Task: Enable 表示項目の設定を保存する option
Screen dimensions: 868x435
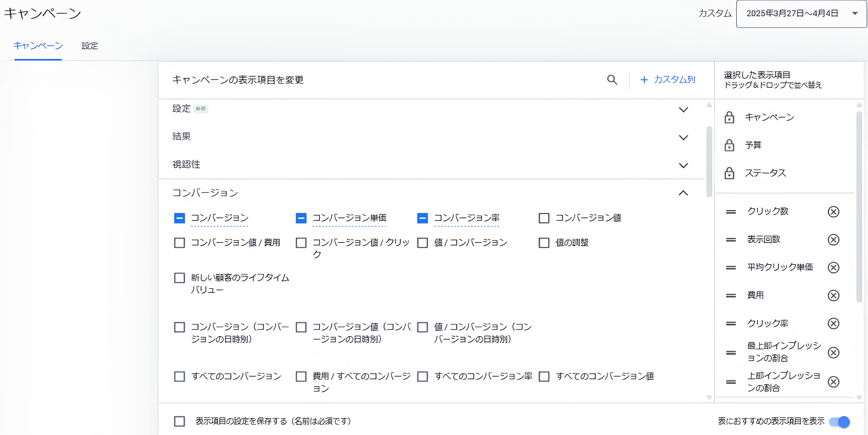Action: [179, 421]
